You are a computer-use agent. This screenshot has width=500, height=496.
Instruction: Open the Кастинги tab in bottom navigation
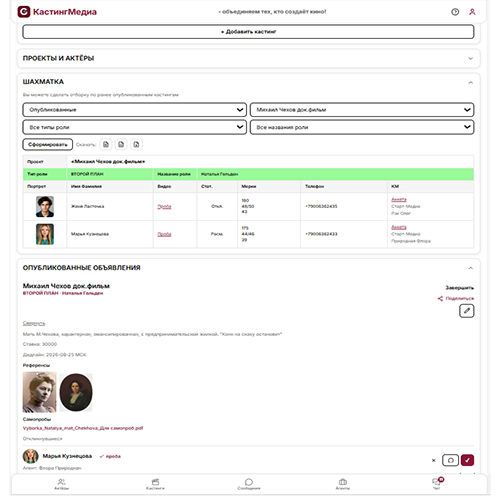click(x=155, y=484)
